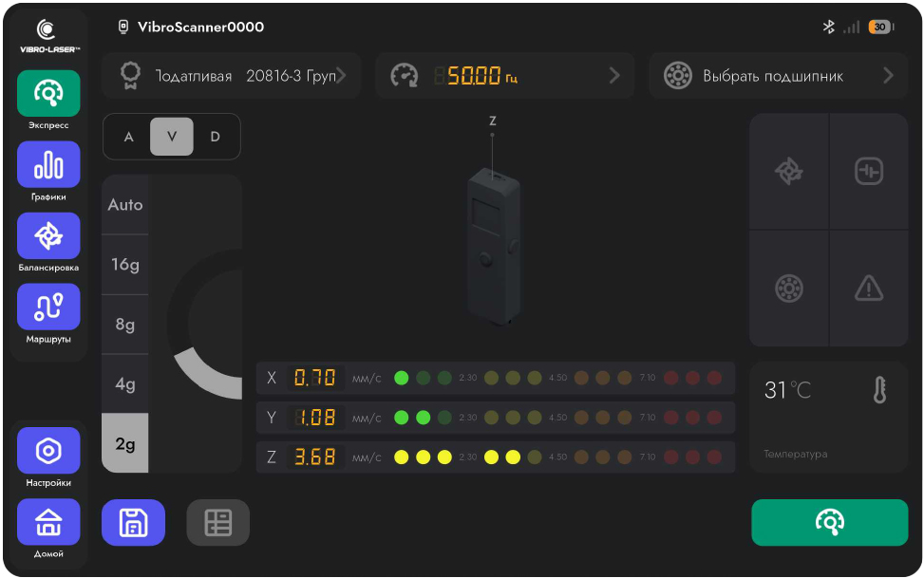Select the warning triangle diagnostic tile
The image size is (924, 578).
click(869, 289)
